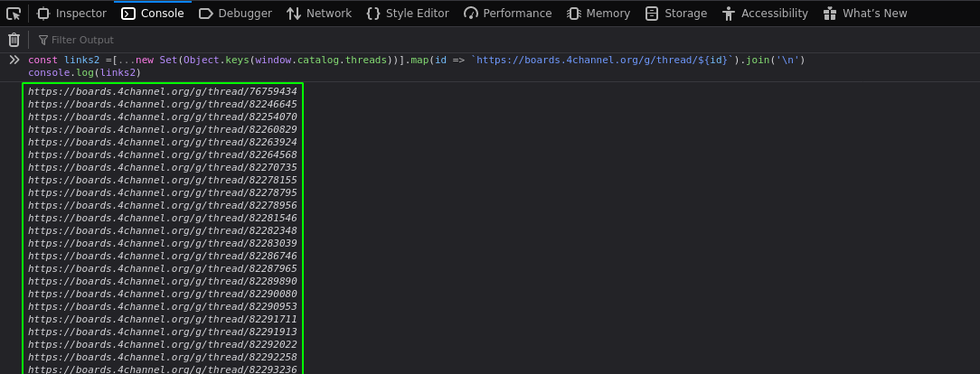Open the Debugger panel
This screenshot has height=374, width=980.
pos(235,14)
